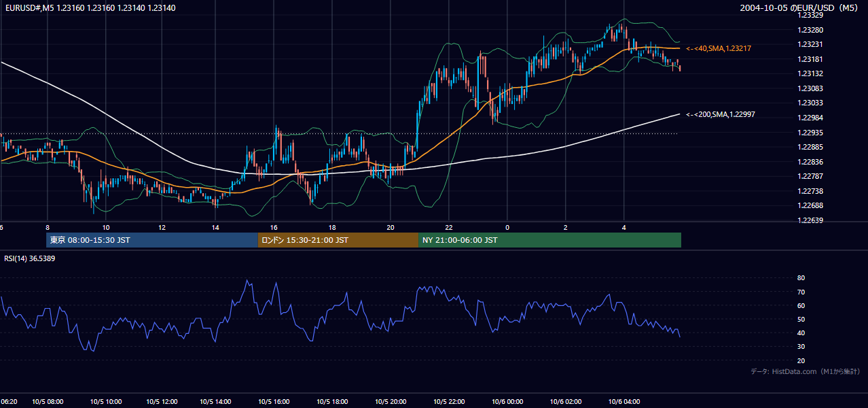Click hour tick 10 under price chart
The image size is (868, 408).
[x=106, y=227]
